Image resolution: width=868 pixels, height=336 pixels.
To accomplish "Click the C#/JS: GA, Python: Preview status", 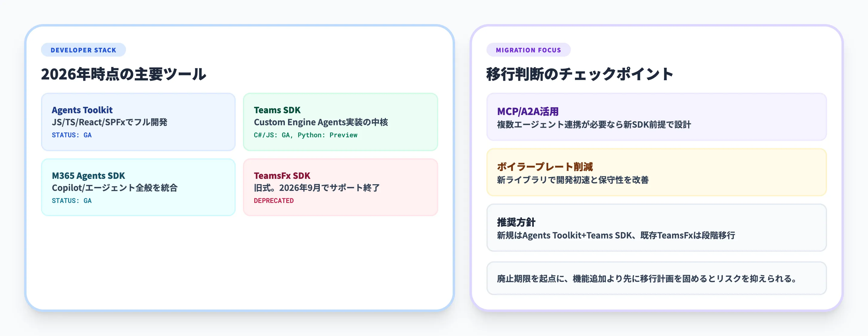I will [305, 135].
